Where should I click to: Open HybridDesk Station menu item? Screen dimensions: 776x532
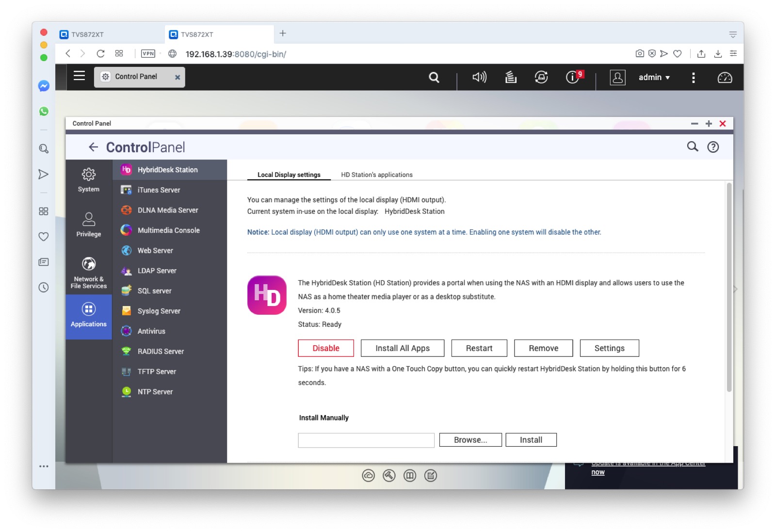click(170, 170)
